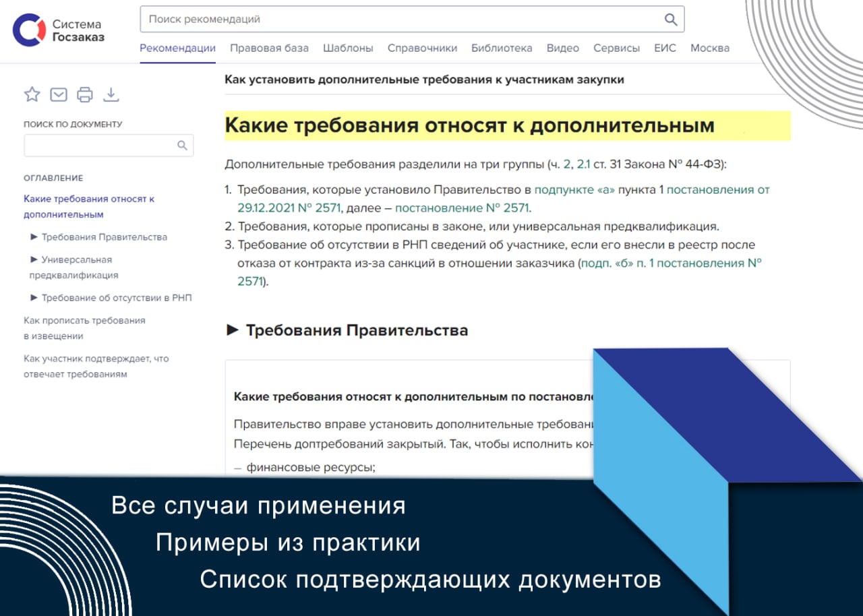863x616 pixels.
Task: Click magnifier icon in document search field
Action: point(182,146)
